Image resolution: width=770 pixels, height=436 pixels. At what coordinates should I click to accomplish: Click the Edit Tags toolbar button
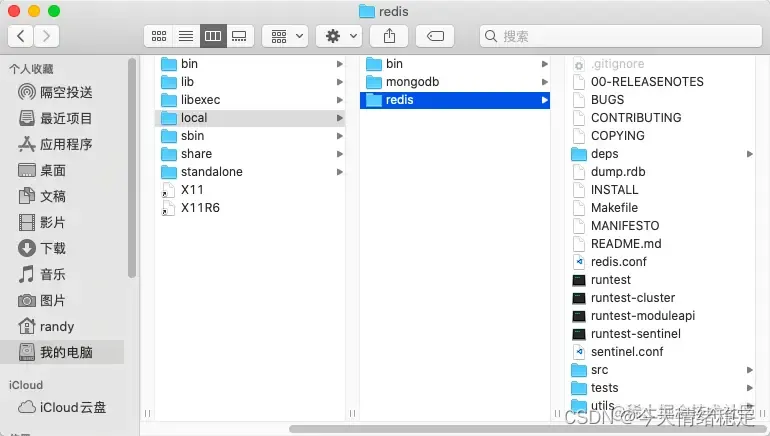pyautogui.click(x=435, y=36)
